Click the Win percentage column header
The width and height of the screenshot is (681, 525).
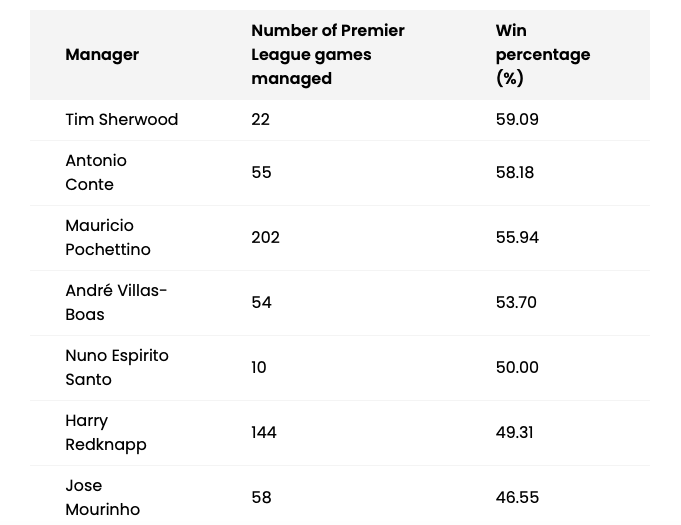[x=542, y=55]
